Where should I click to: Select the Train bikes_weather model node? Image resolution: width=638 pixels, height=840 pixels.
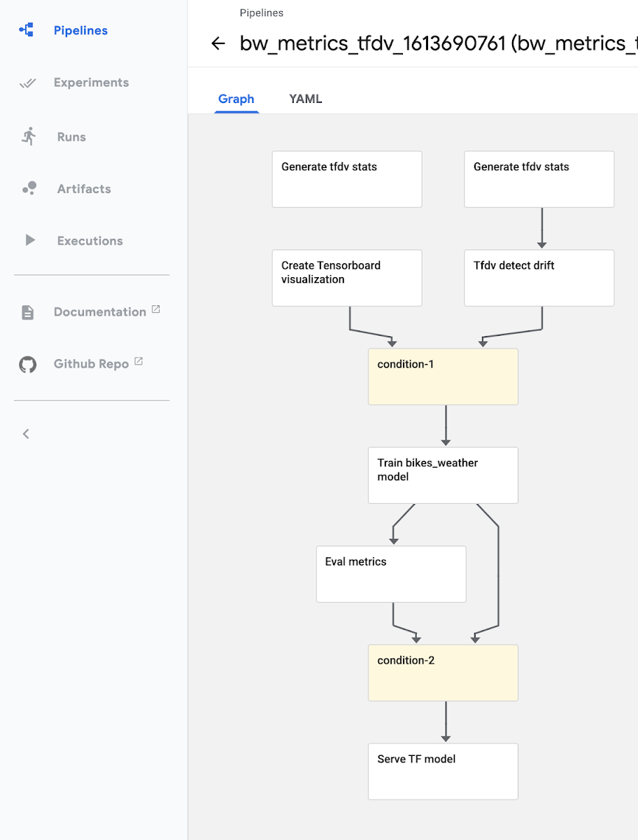[444, 475]
